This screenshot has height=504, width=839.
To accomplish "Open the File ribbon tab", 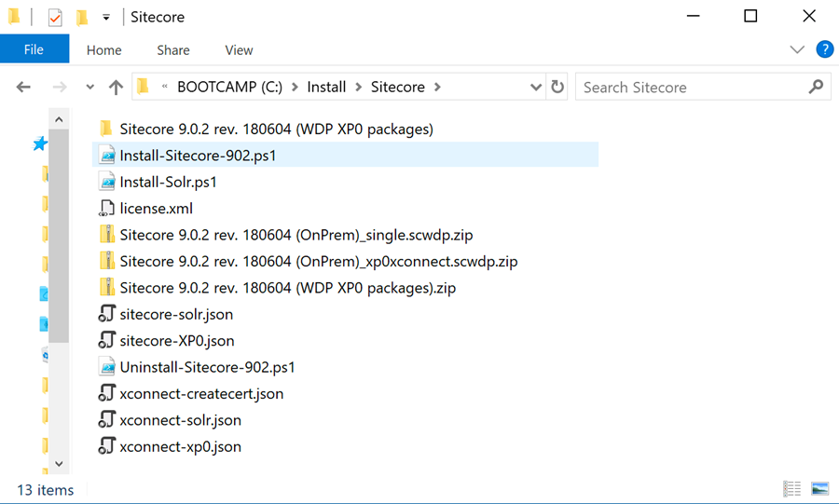I will tap(34, 49).
